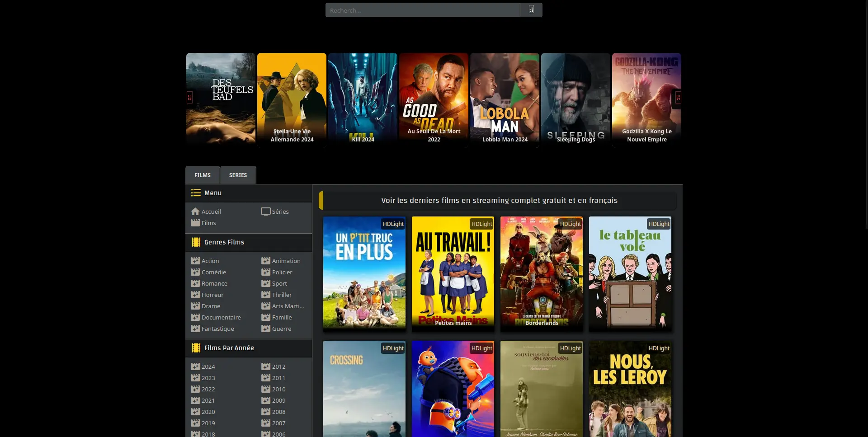868x437 pixels.
Task: Focus the Recherch... search field
Action: (x=423, y=10)
